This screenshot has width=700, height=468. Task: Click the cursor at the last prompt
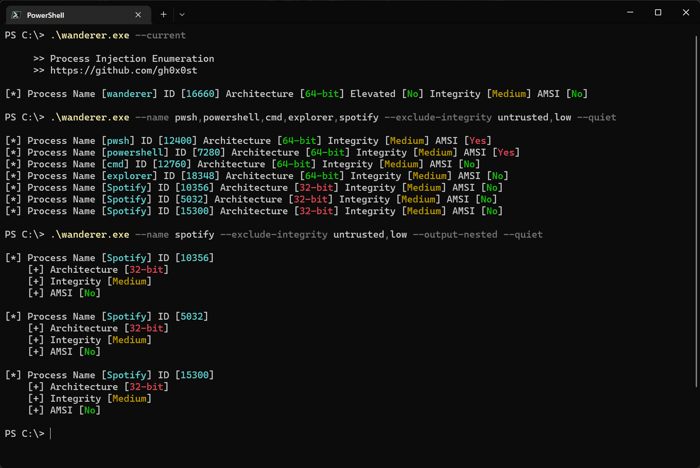coord(50,434)
